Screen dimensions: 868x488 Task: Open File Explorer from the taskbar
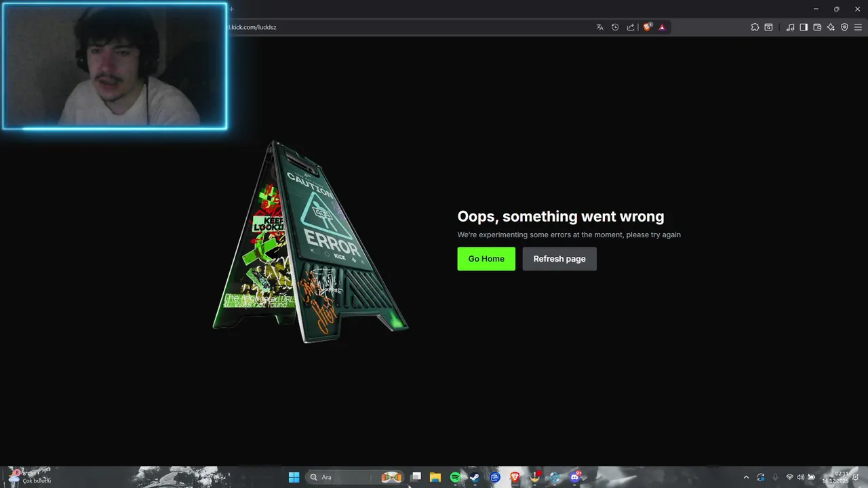point(435,477)
